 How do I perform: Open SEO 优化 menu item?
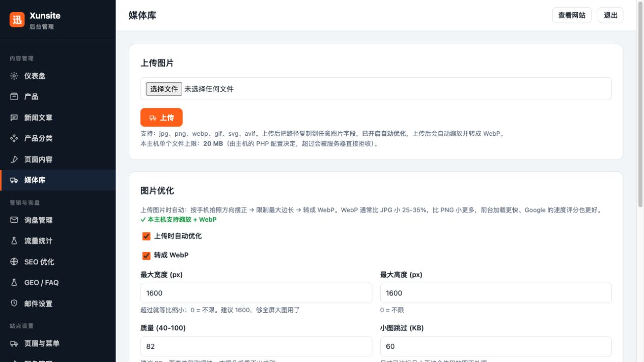click(x=58, y=262)
